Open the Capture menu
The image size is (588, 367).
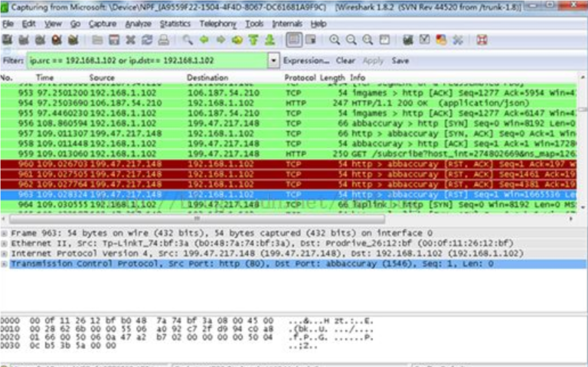[102, 24]
